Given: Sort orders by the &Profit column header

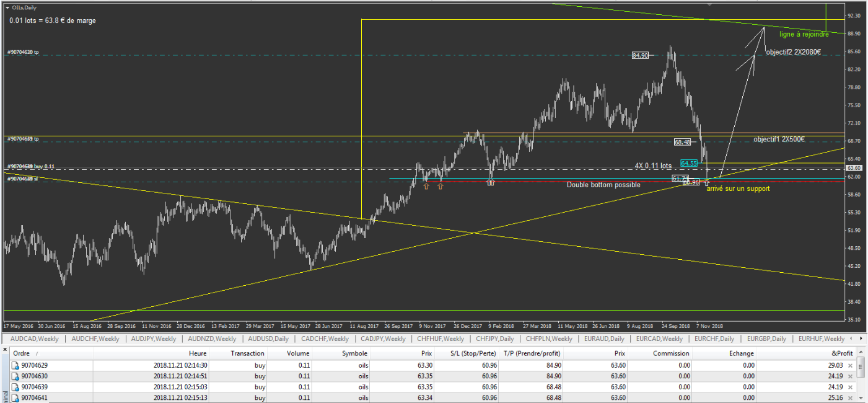Looking at the screenshot, I should pyautogui.click(x=842, y=353).
